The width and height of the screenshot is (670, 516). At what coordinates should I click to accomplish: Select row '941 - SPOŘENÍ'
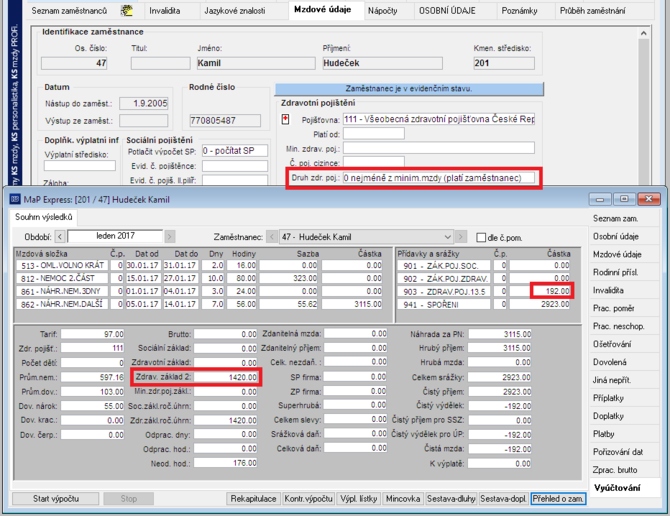[484, 304]
